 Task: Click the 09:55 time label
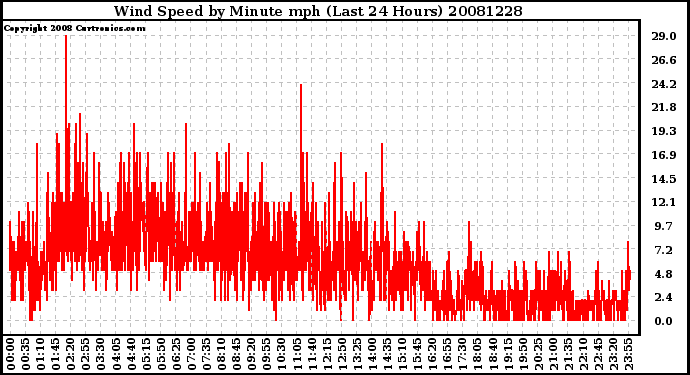point(267,354)
